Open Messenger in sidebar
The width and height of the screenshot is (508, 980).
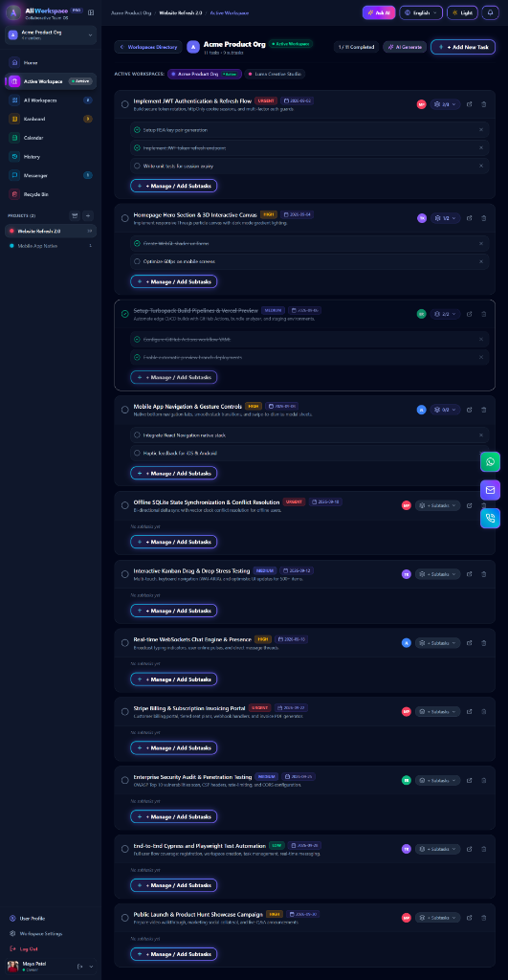51,175
